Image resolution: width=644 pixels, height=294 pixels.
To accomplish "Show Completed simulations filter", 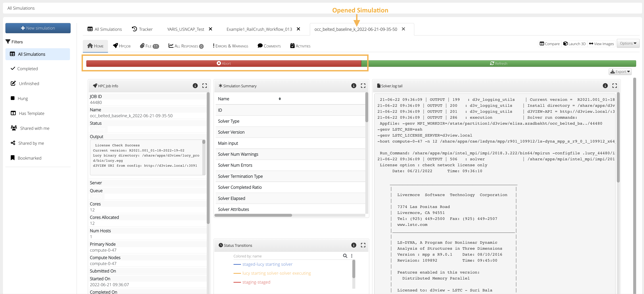I will coord(24,69).
